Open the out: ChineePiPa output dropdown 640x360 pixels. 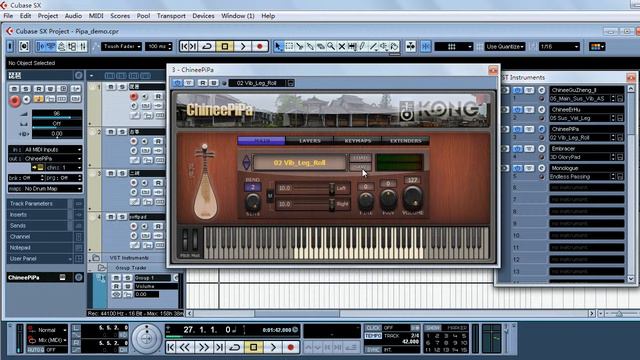[45, 158]
